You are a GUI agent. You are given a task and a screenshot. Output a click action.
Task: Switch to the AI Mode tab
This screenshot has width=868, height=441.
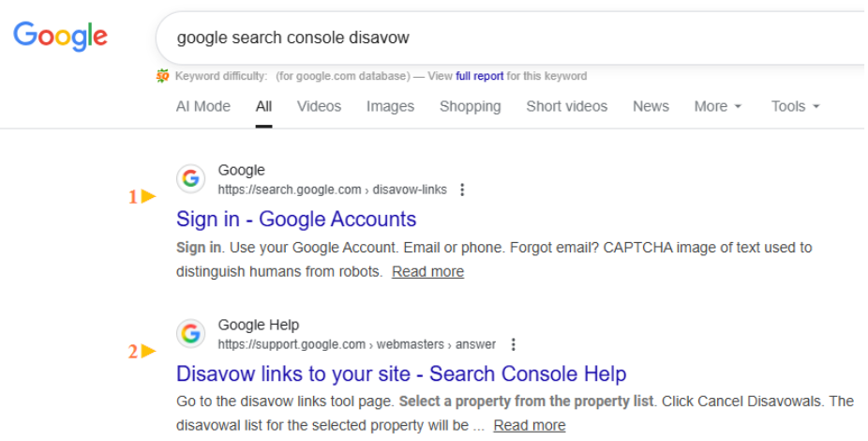tap(202, 106)
